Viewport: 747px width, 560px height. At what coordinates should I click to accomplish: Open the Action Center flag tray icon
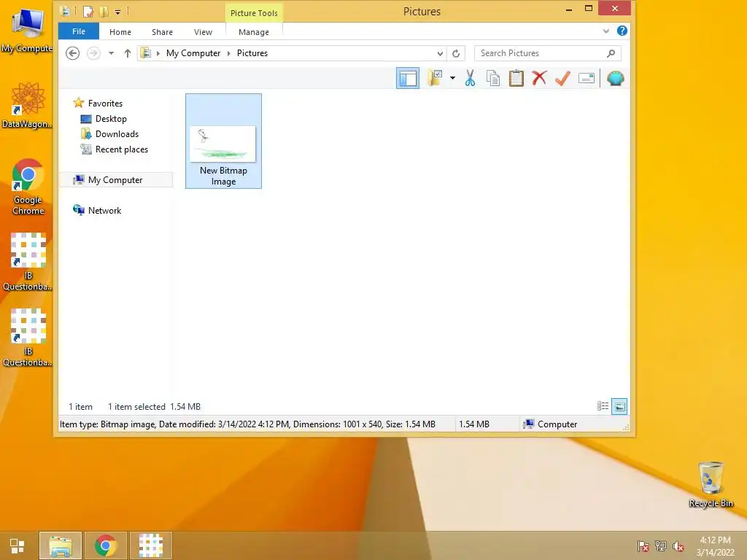643,546
